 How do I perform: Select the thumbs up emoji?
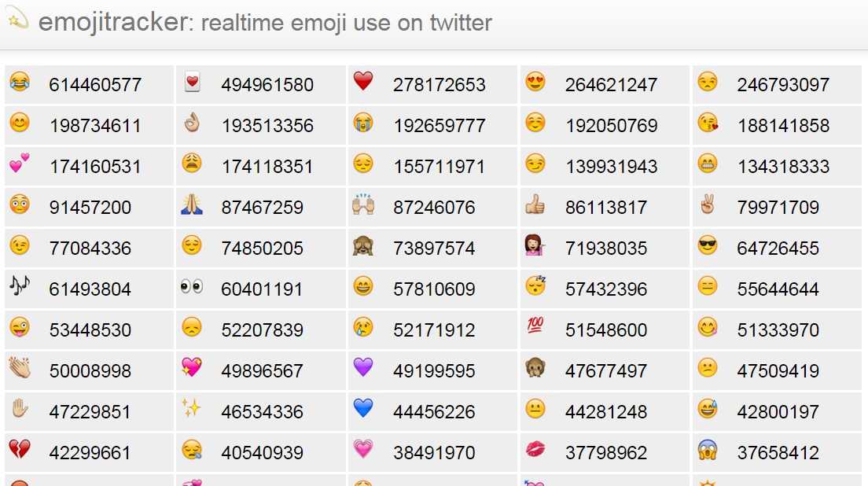pyautogui.click(x=535, y=205)
